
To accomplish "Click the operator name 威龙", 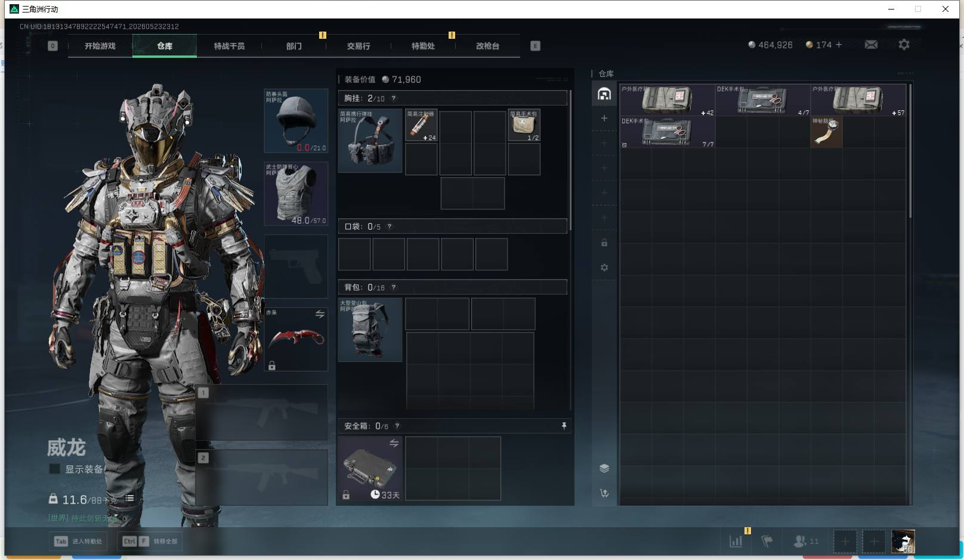I will click(x=66, y=447).
